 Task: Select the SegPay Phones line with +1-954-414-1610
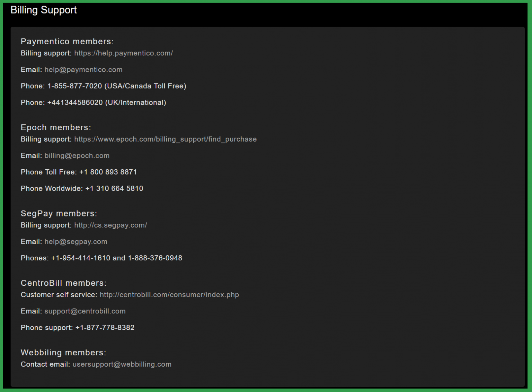click(x=101, y=258)
